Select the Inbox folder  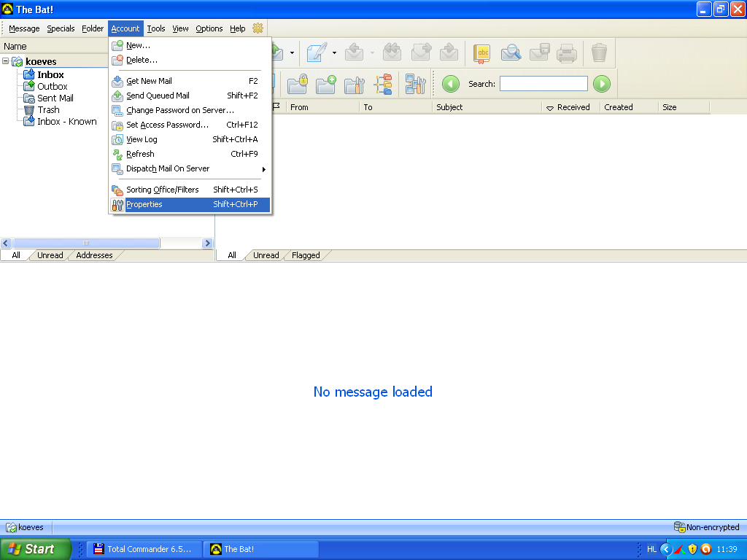tap(50, 75)
